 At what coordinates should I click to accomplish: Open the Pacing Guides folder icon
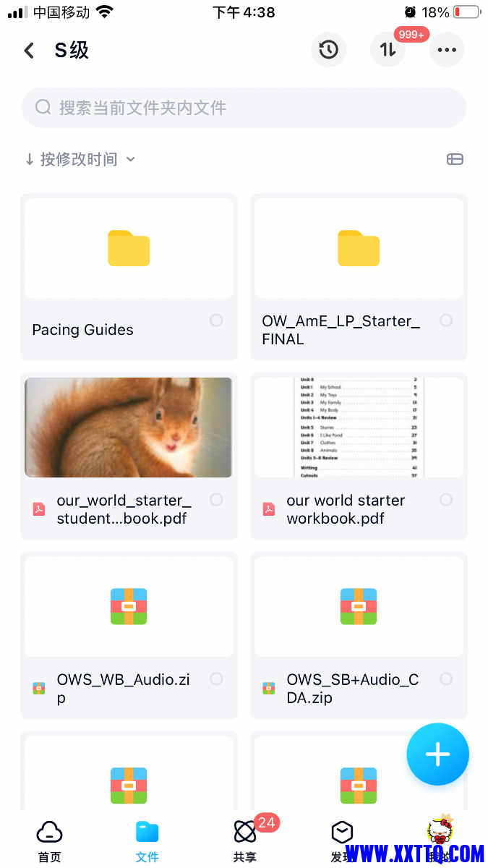[x=129, y=248]
